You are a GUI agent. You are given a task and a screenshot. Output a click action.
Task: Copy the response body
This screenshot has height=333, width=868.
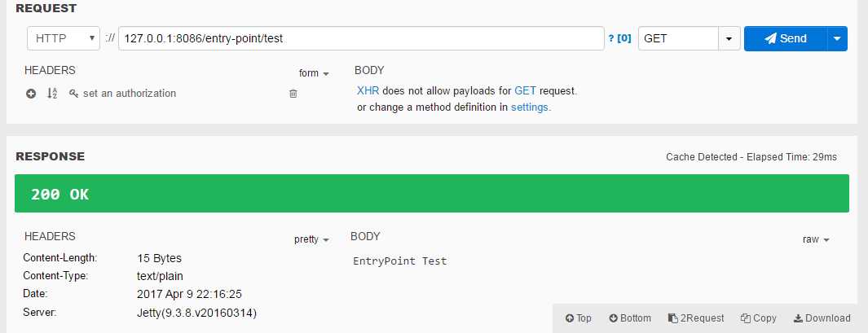pos(759,318)
